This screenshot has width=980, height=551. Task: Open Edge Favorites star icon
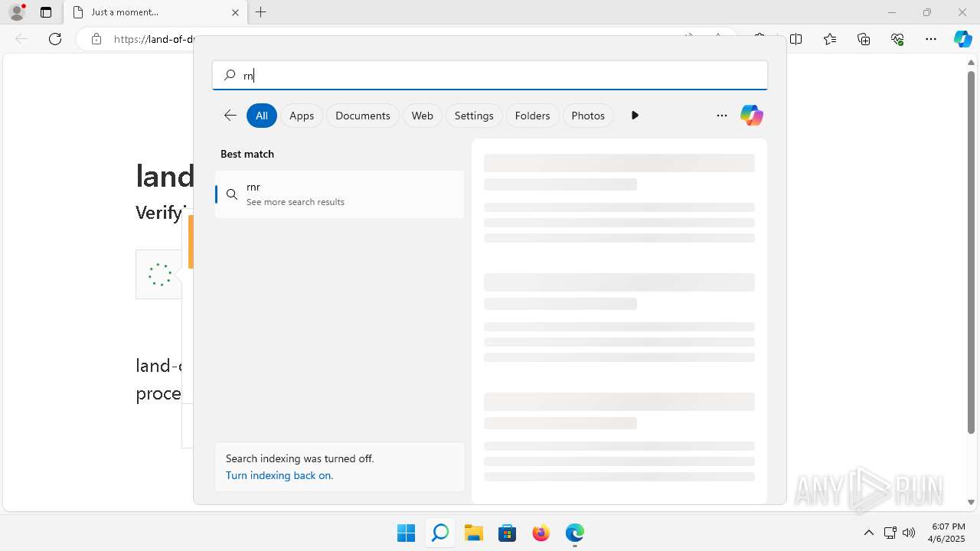click(x=830, y=39)
